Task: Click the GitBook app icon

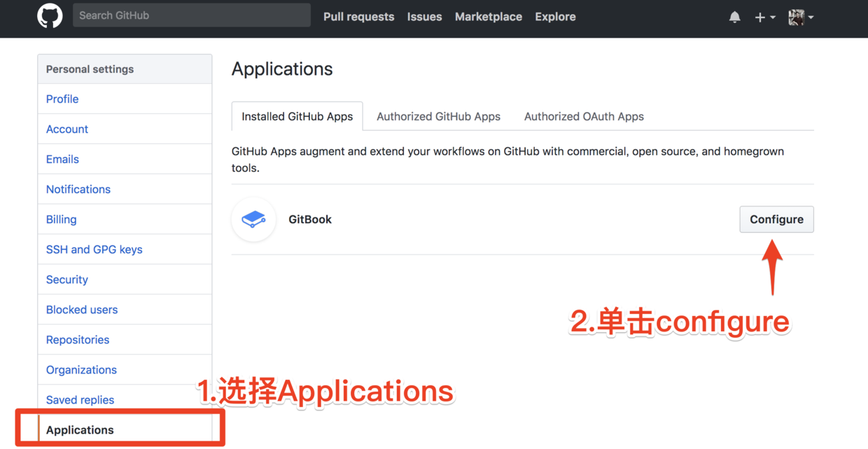Action: pos(253,220)
